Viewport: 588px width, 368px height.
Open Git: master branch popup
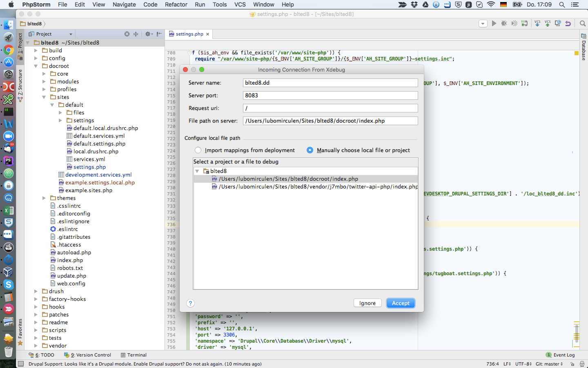pos(549,364)
